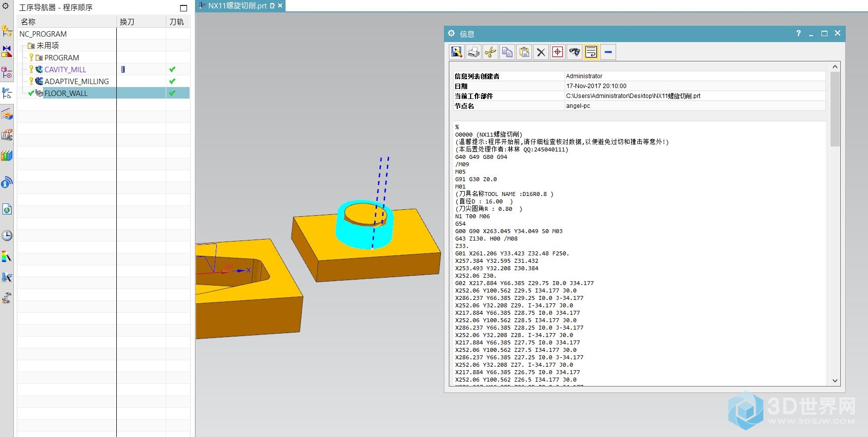The width and height of the screenshot is (868, 437).
Task: Click the 名称 column header
Action: pos(67,22)
